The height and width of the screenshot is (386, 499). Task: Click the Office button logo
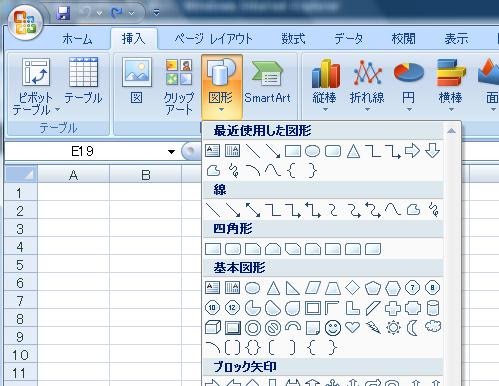tap(26, 23)
